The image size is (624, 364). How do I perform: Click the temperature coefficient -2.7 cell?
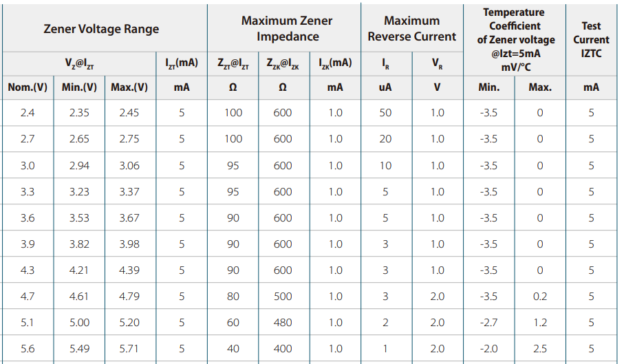[488, 323]
